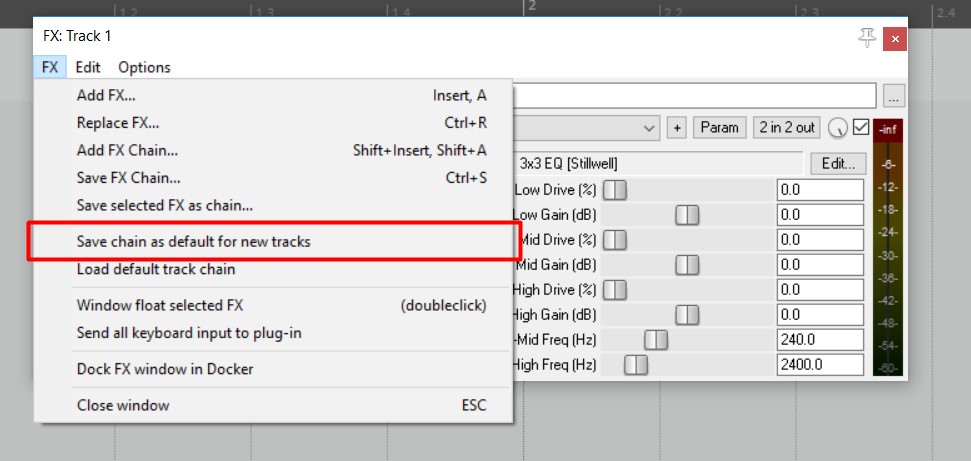The image size is (971, 461).
Task: Select Load default track chain
Action: click(x=156, y=269)
